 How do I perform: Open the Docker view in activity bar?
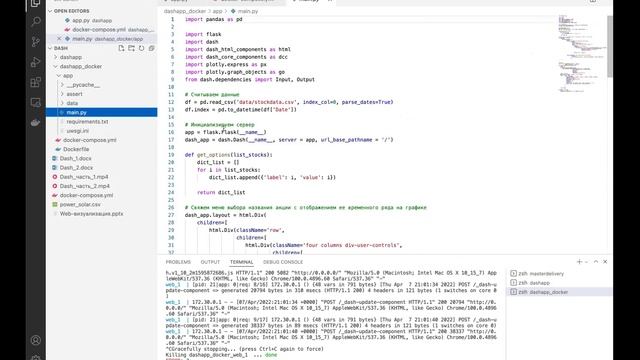coord(36,122)
